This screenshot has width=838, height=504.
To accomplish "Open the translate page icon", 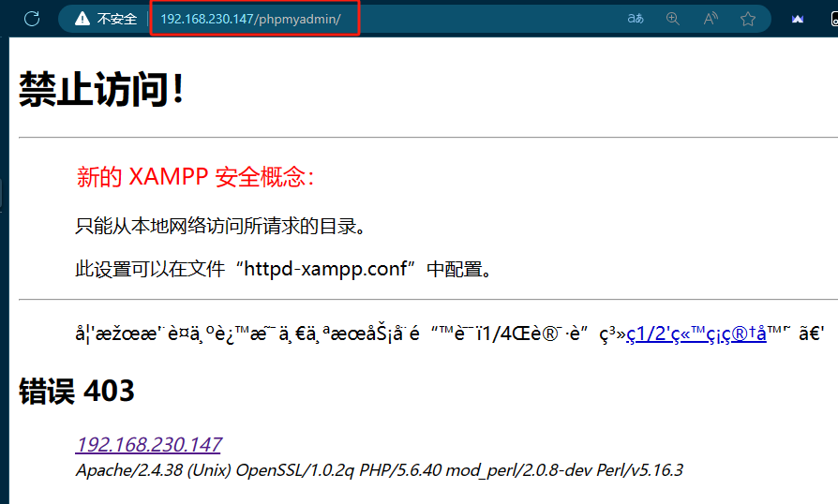I will [636, 19].
